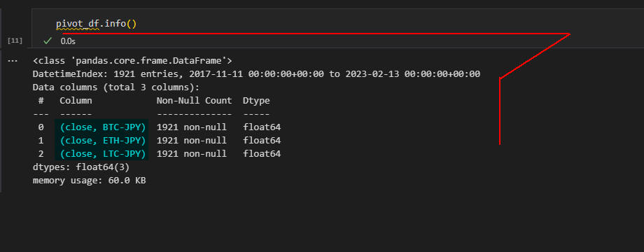Image resolution: width=644 pixels, height=252 pixels.
Task: Click the memory usage 60.0 KB line
Action: [89, 181]
